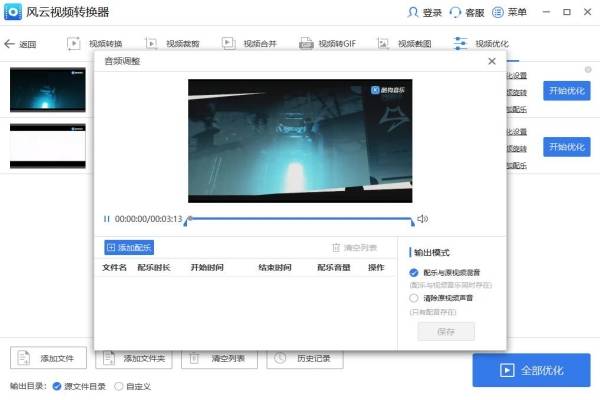This screenshot has width=600, height=400.
Task: Click the video convert icon in toolbar
Action: pyautogui.click(x=74, y=43)
